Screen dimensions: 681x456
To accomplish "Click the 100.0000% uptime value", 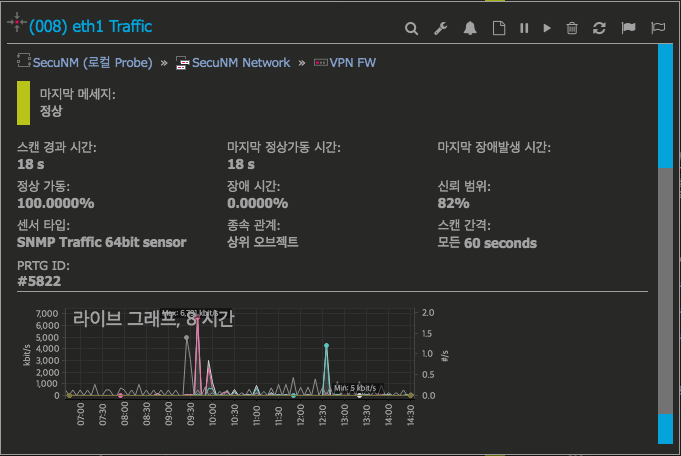I will (56, 203).
